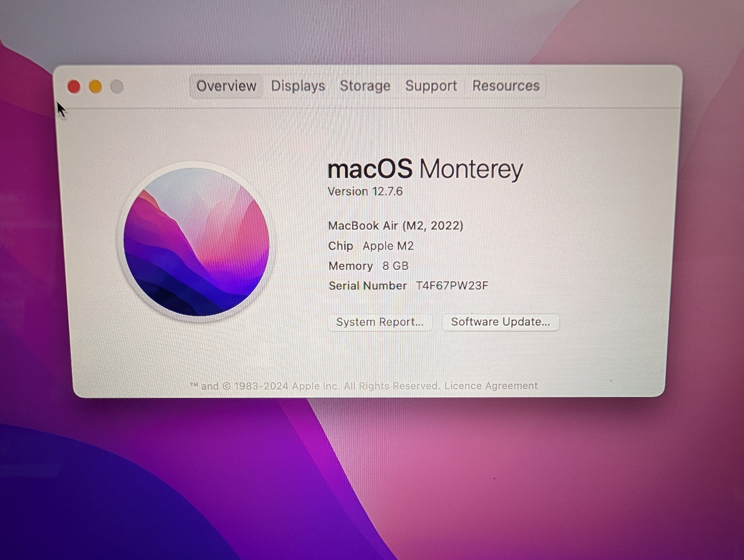Screen dimensions: 744x560
Task: Click the macOS Monterey logo image
Action: [196, 242]
